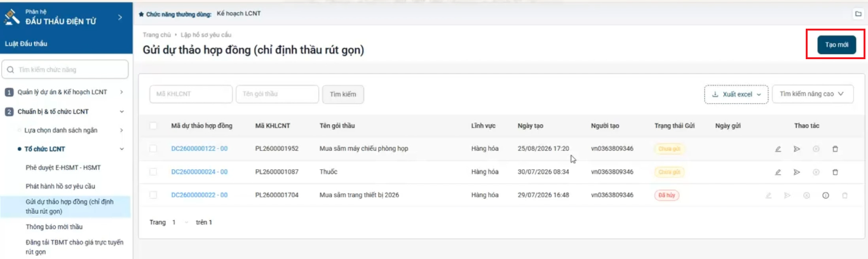
Task: Edit the Thuốc row with pencil icon
Action: 778,172
